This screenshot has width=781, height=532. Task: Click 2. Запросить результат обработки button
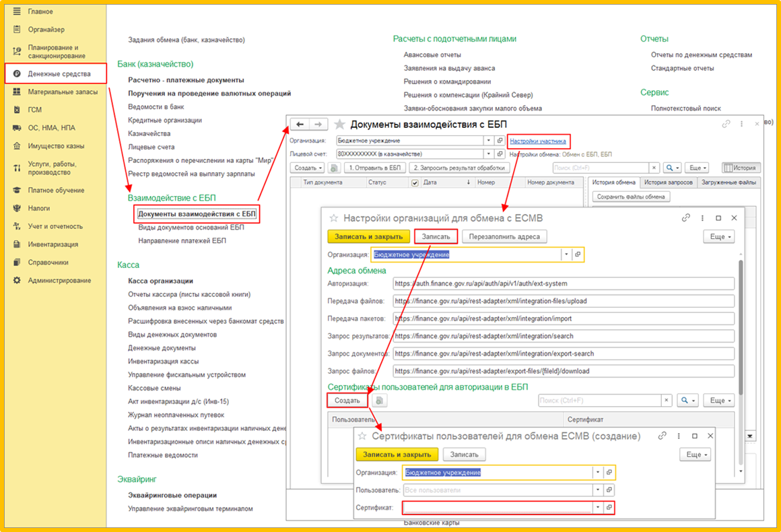click(x=459, y=168)
